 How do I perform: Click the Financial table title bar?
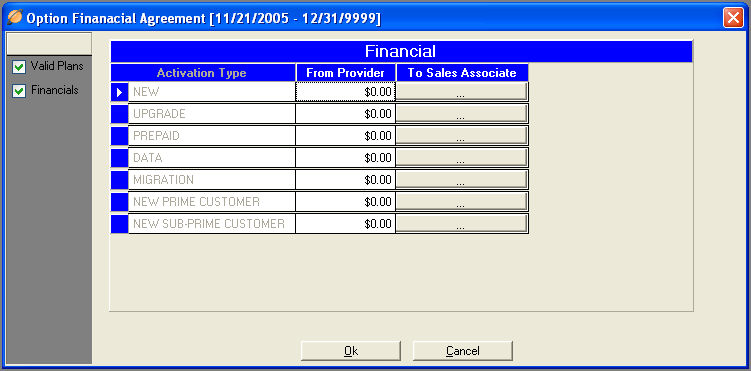click(x=401, y=51)
